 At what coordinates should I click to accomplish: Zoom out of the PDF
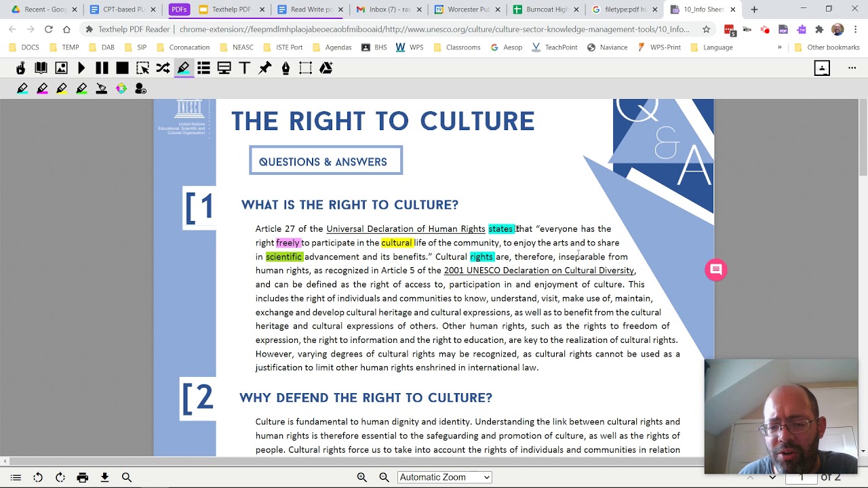pyautogui.click(x=384, y=477)
